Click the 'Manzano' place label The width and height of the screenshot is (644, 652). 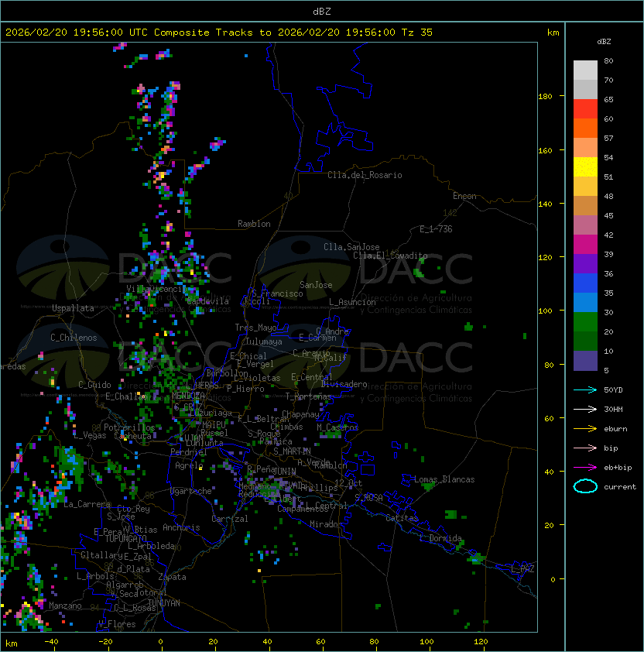coord(65,606)
